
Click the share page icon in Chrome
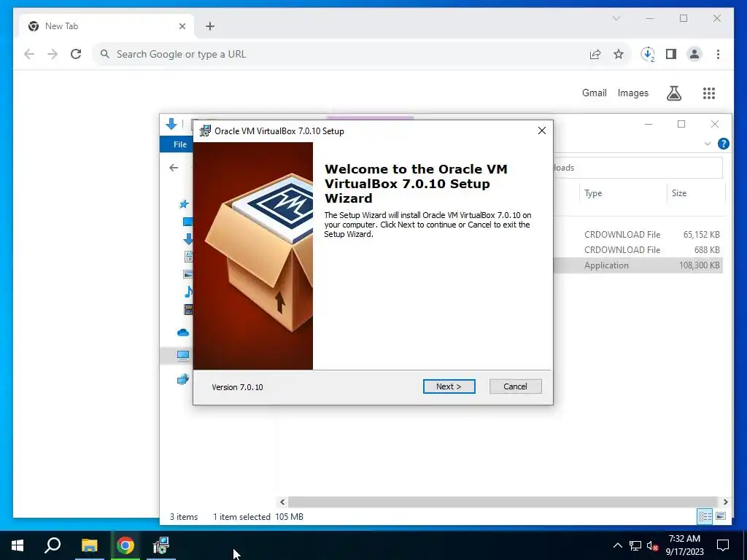(x=595, y=54)
